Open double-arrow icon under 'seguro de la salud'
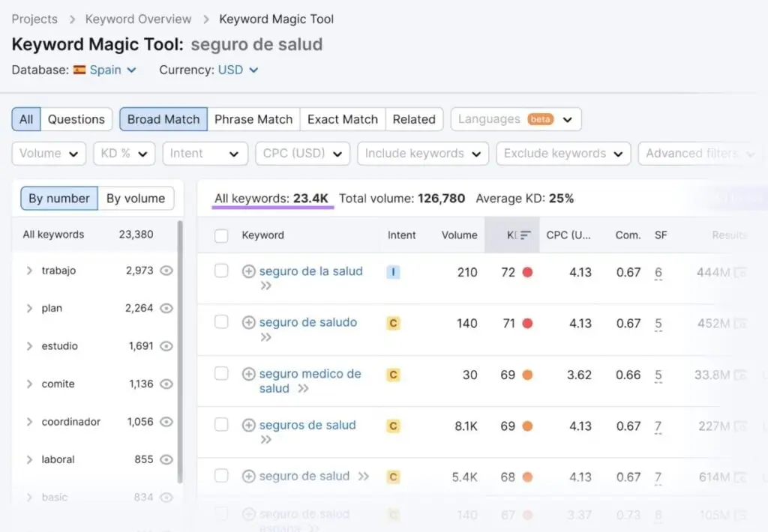768x532 pixels. coord(266,285)
